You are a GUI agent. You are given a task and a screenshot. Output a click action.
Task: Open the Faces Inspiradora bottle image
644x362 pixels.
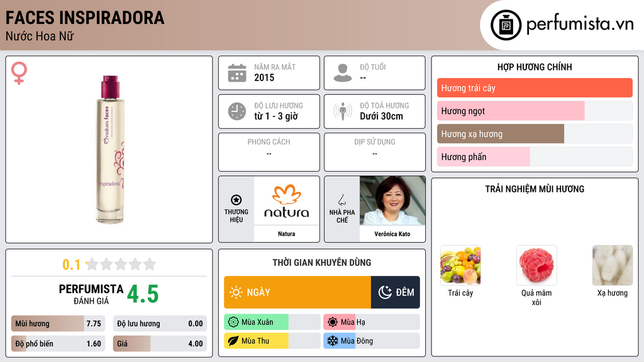pyautogui.click(x=110, y=150)
